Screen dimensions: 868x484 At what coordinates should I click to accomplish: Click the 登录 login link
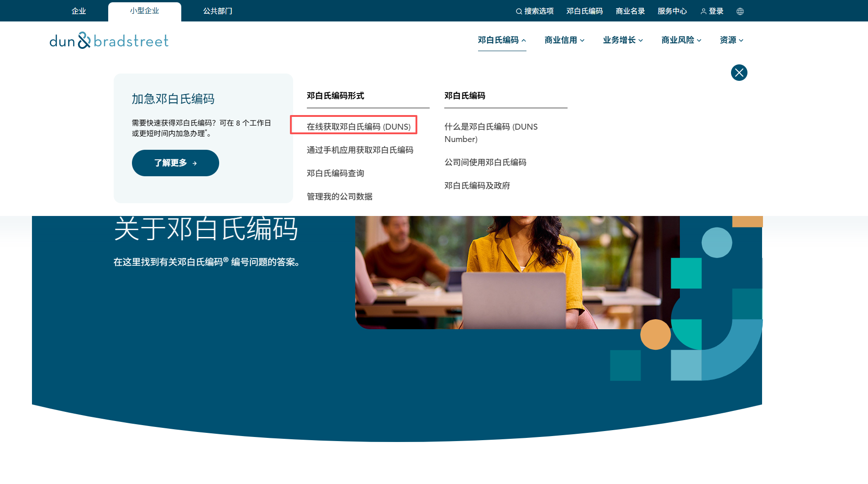(x=712, y=11)
